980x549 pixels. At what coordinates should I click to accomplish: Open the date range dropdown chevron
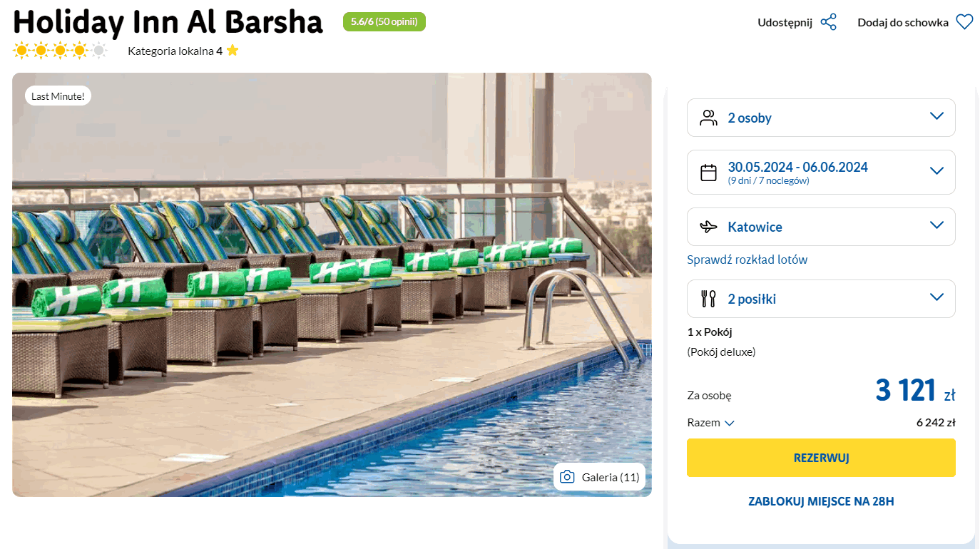[936, 171]
